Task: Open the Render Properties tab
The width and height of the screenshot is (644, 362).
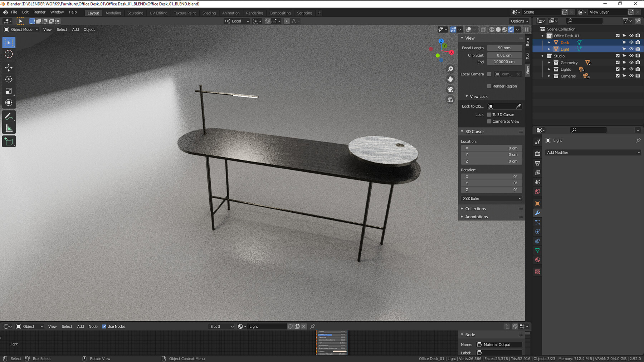Action: tap(537, 153)
